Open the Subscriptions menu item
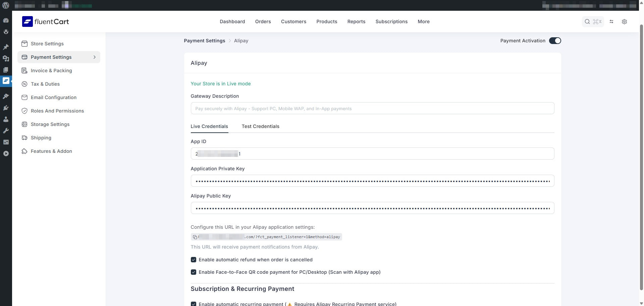 tap(391, 21)
